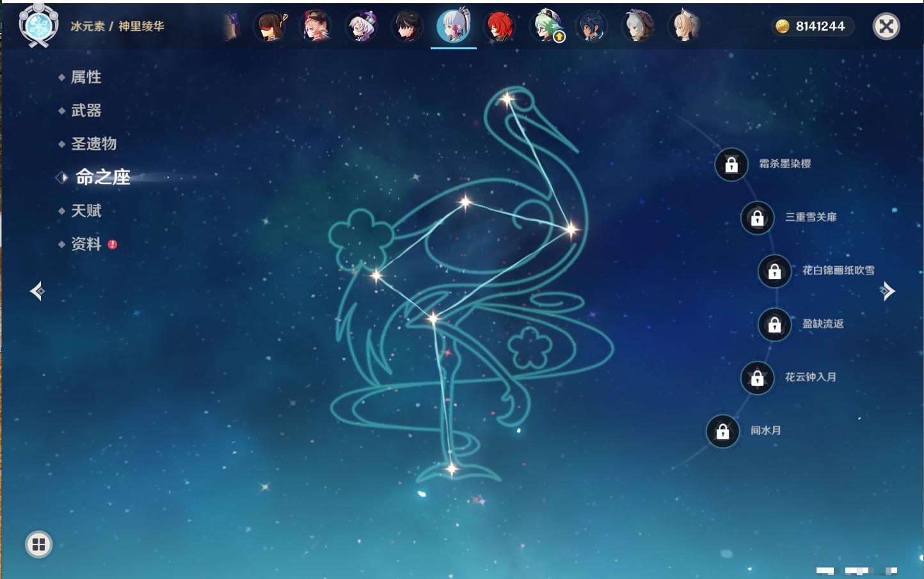Switch to the 武器 weapon tab

pyautogui.click(x=86, y=111)
